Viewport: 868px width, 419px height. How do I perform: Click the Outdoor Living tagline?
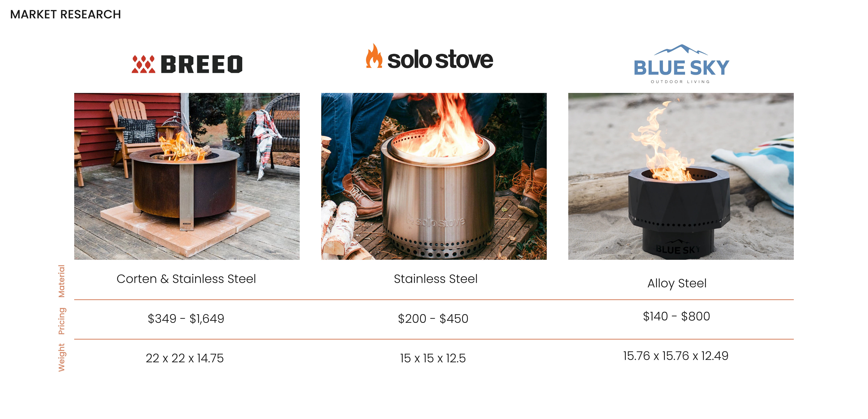(x=680, y=82)
